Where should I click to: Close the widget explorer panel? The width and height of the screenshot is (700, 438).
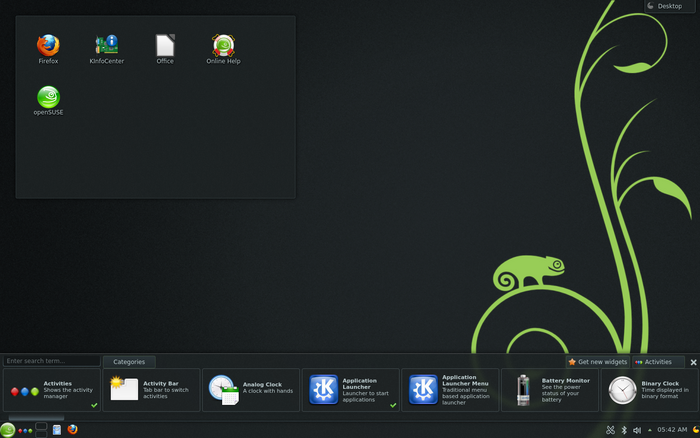(x=692, y=361)
